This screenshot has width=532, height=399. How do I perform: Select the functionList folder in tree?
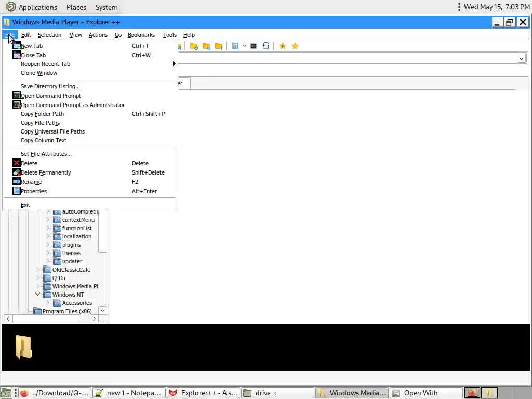click(77, 228)
